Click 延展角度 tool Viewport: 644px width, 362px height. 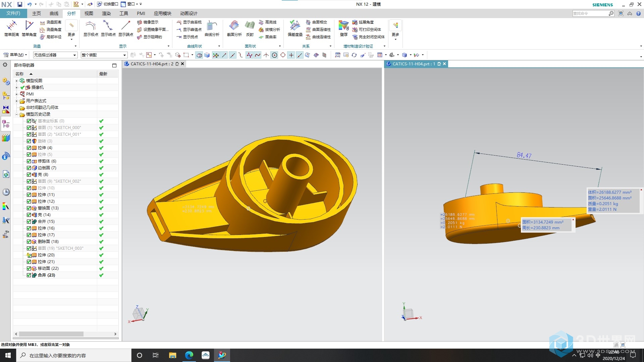tap(363, 22)
